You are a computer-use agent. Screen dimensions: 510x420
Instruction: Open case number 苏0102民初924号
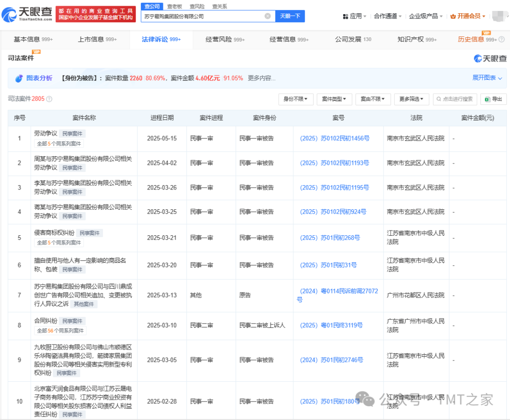[333, 212]
